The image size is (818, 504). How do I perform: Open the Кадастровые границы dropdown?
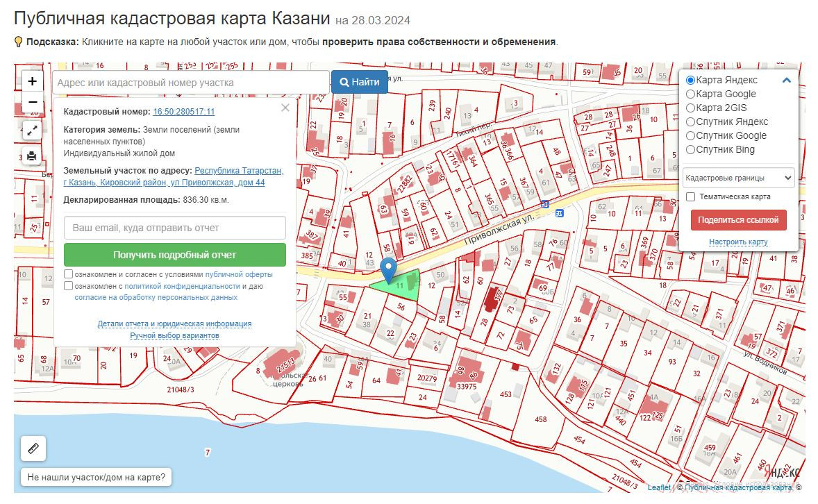coord(738,178)
